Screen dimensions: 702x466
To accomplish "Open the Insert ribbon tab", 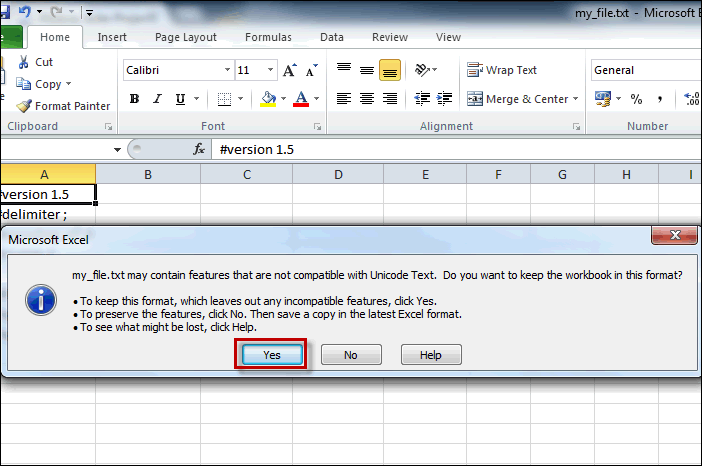I will pos(112,37).
